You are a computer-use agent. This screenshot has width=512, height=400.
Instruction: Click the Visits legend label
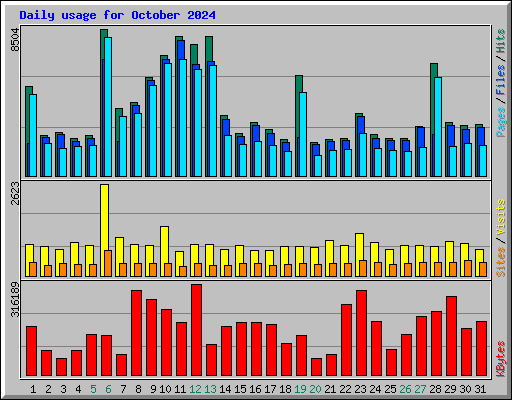pos(500,217)
